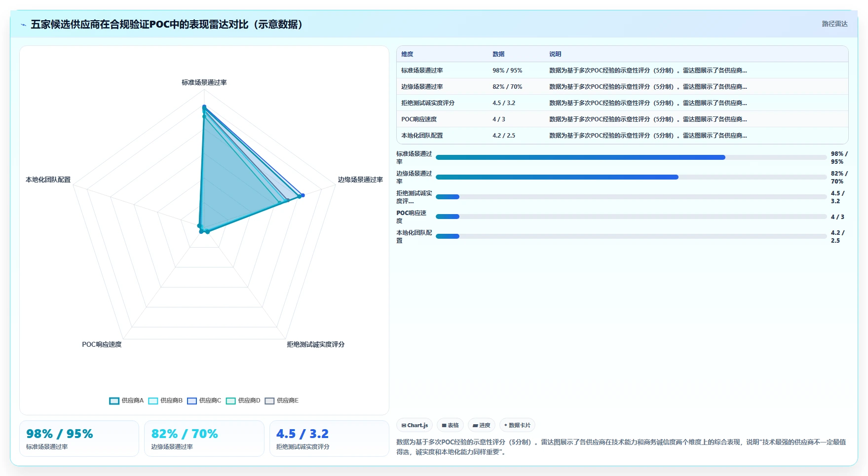Click the 维度 column header
Viewport: 868px width, 476px height.
tap(407, 54)
